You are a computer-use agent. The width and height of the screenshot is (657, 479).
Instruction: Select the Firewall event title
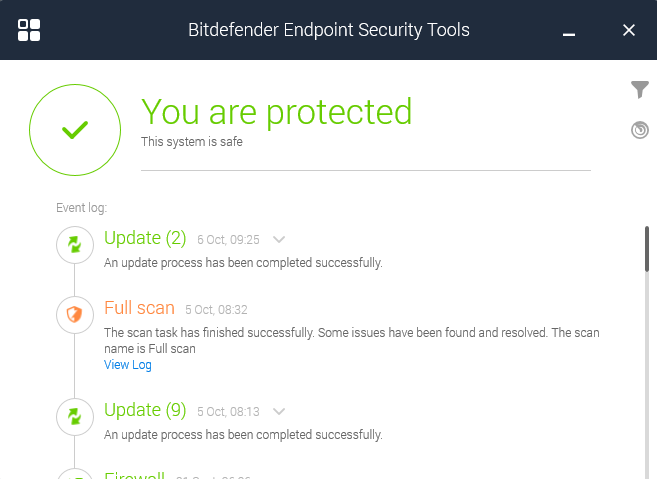[x=135, y=475]
